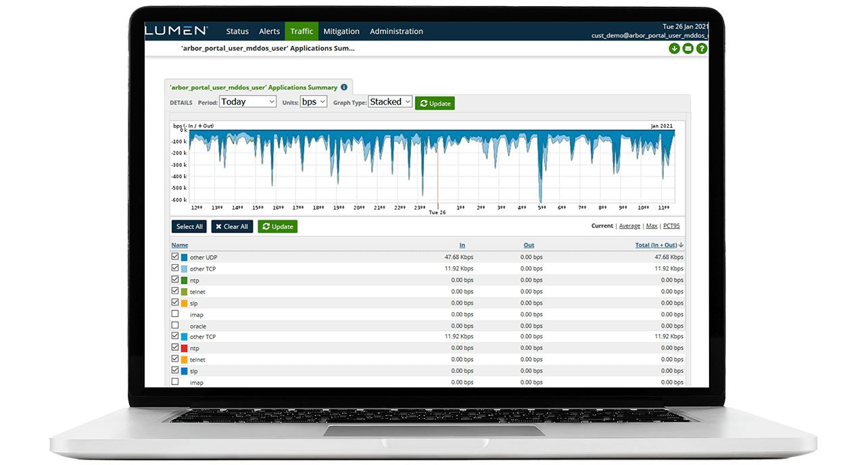Click the 'oracle' row label

click(x=198, y=326)
